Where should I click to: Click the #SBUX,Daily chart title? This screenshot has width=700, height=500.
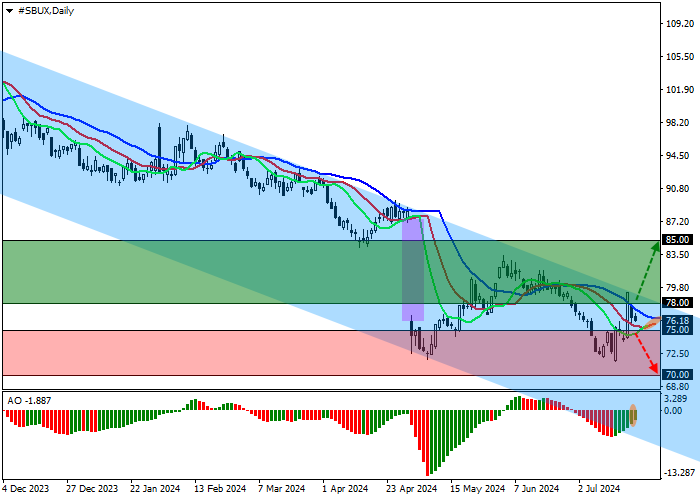click(46, 11)
